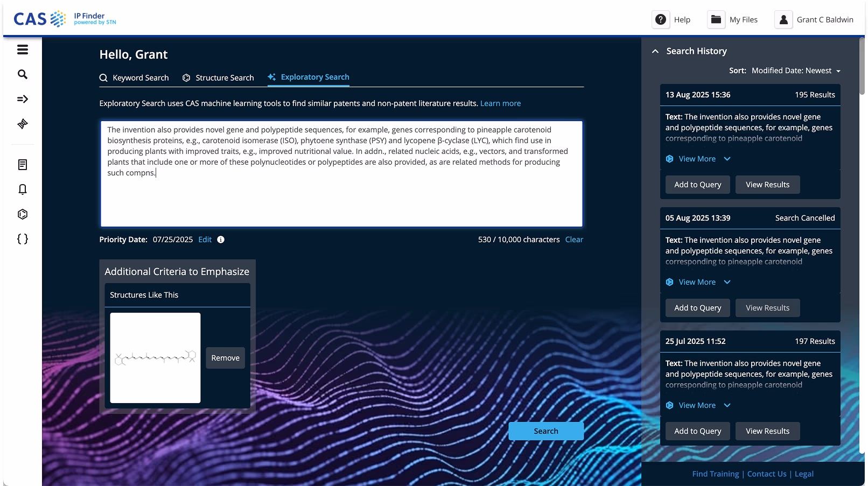Click the curly braces icon in sidebar
Screen dimensions: 868x486
pos(23,239)
